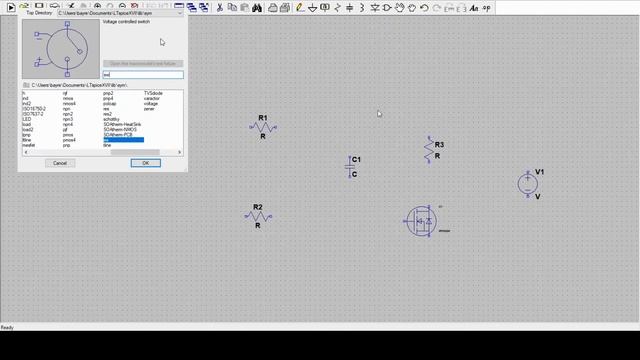The height and width of the screenshot is (360, 640).
Task: Click the OK button in the dialog
Action: point(146,163)
